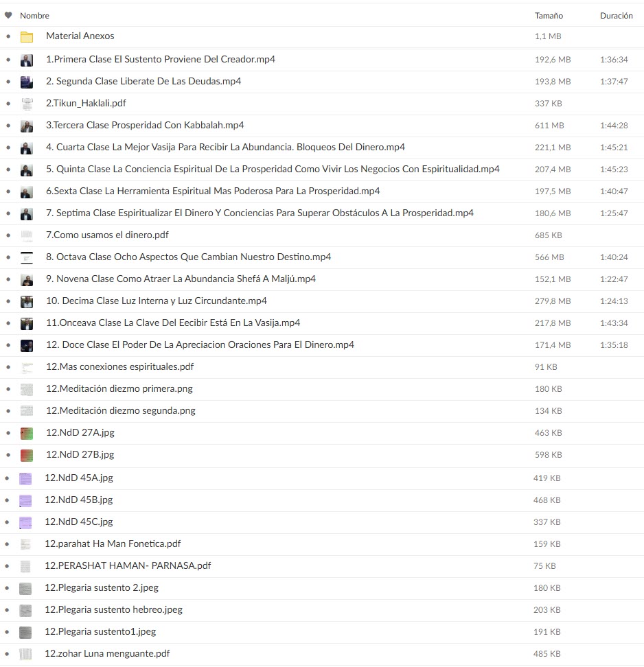The image size is (644, 667).
Task: Click the heart favorites icon in header
Action: (8, 15)
